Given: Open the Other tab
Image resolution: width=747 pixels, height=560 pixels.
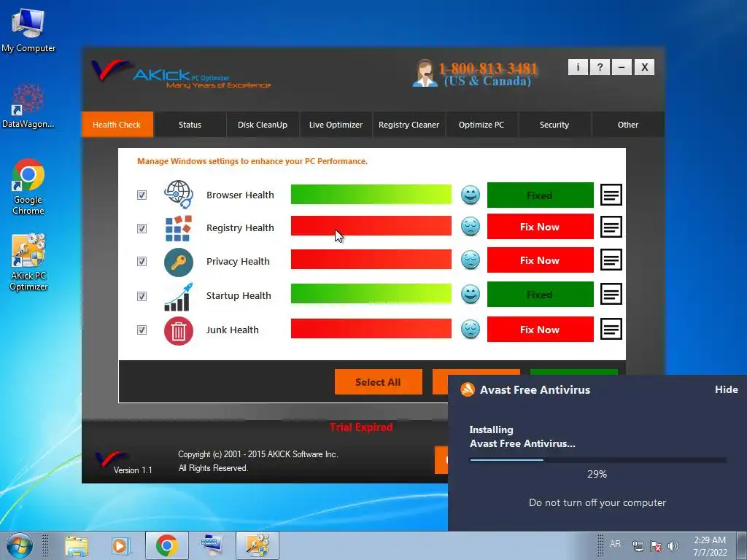Looking at the screenshot, I should (x=628, y=124).
